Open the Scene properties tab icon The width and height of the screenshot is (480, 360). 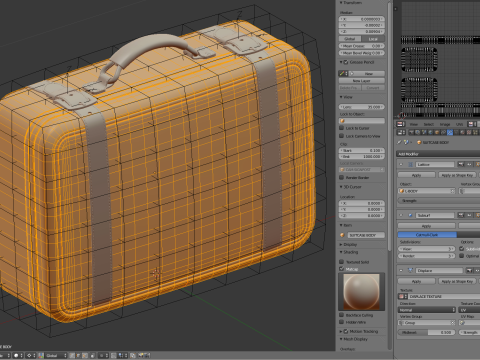(424, 132)
